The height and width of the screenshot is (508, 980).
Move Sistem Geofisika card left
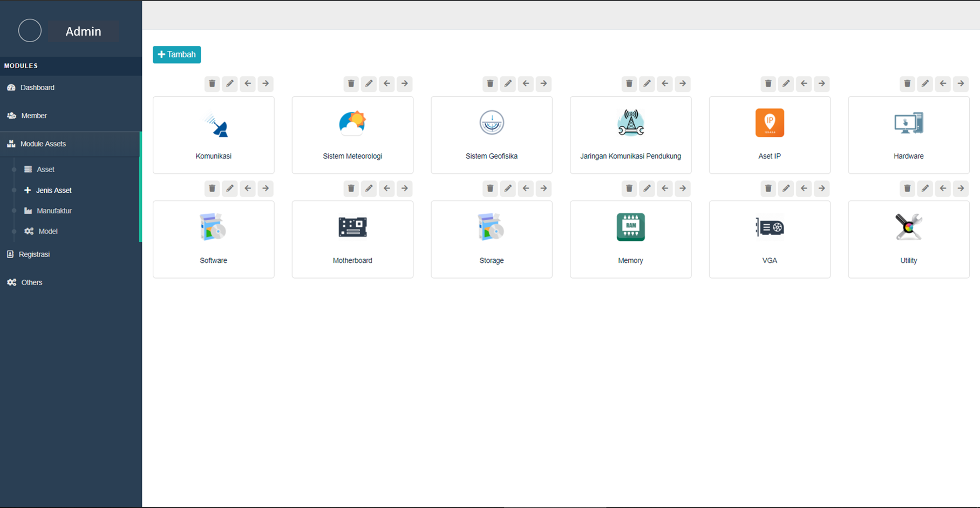pyautogui.click(x=526, y=84)
